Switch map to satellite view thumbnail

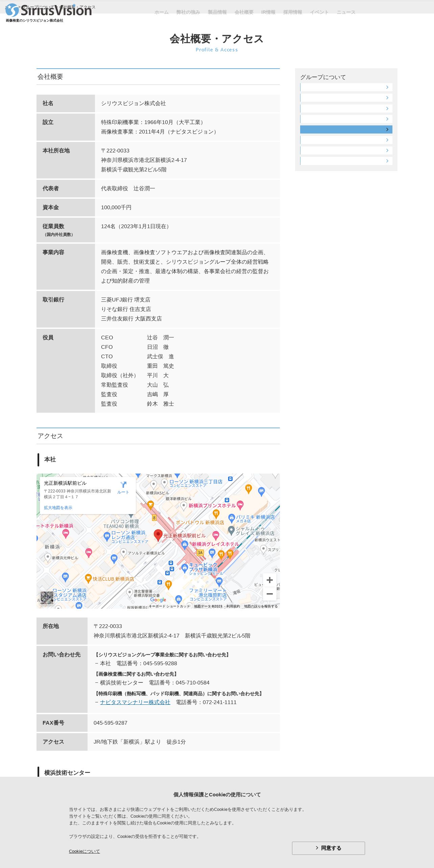click(47, 598)
